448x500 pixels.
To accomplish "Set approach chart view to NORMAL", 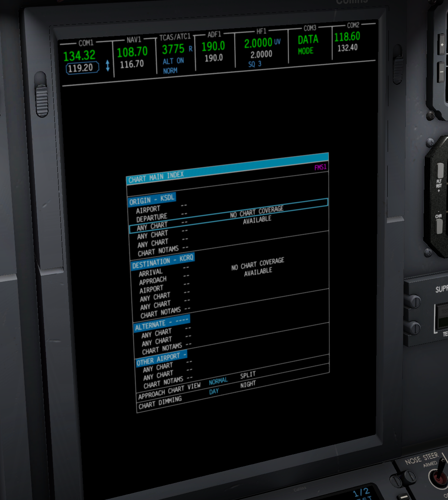I will (x=218, y=381).
